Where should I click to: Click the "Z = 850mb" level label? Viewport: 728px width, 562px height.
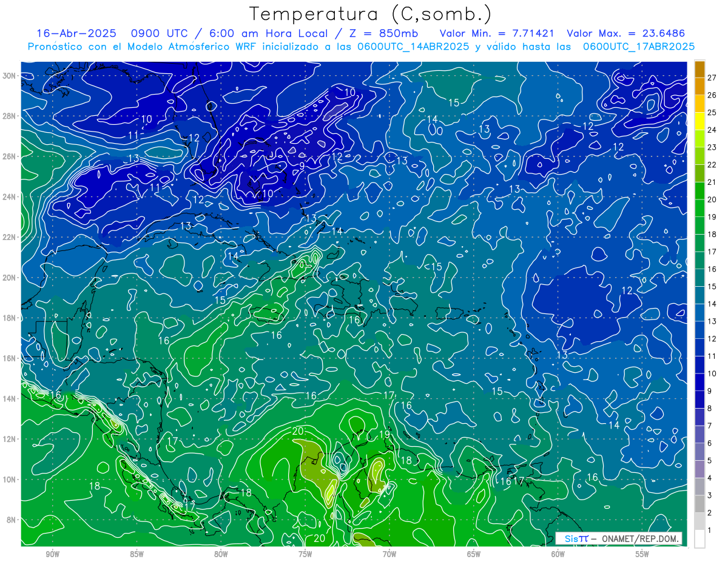pyautogui.click(x=383, y=33)
